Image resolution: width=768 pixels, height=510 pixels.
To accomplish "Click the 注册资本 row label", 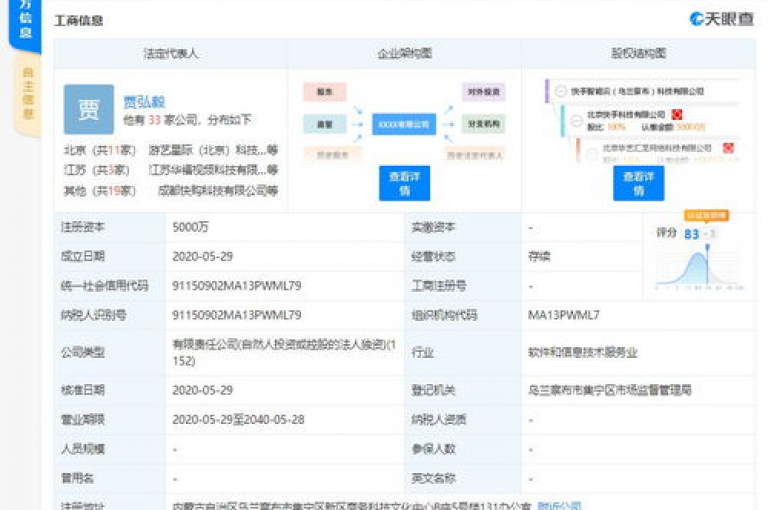I will tap(83, 227).
